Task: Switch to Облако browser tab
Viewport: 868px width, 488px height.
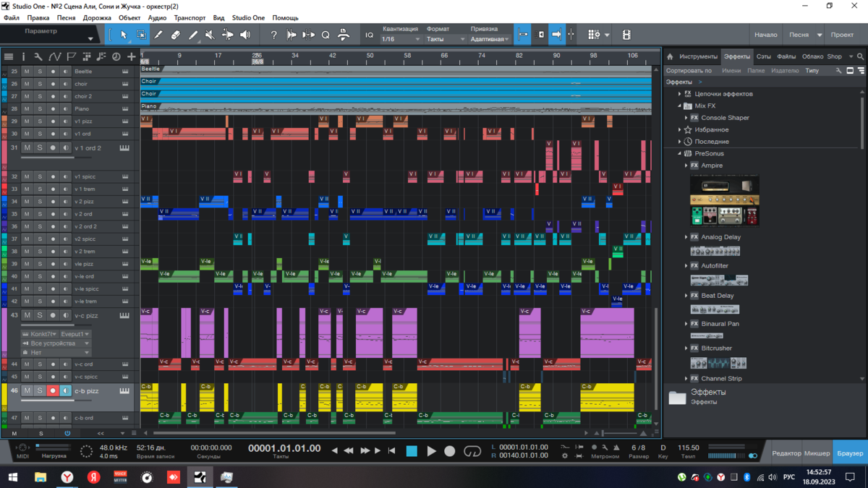Action: (812, 56)
